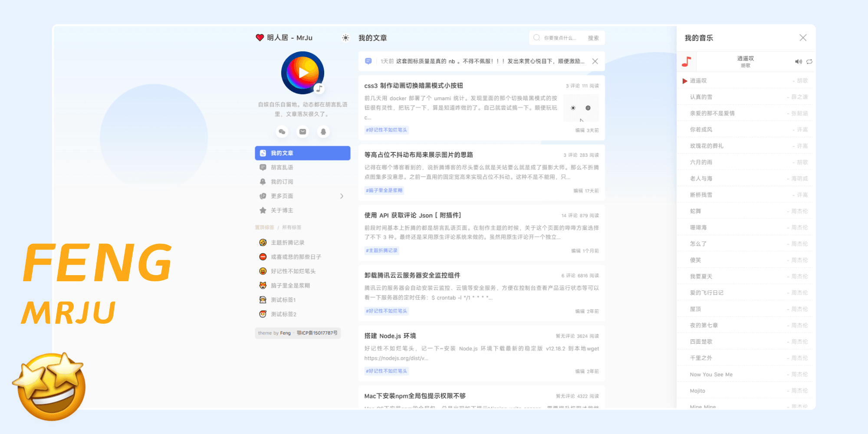Image resolution: width=868 pixels, height=434 pixels.
Task: Click inside the search input field
Action: tap(560, 38)
